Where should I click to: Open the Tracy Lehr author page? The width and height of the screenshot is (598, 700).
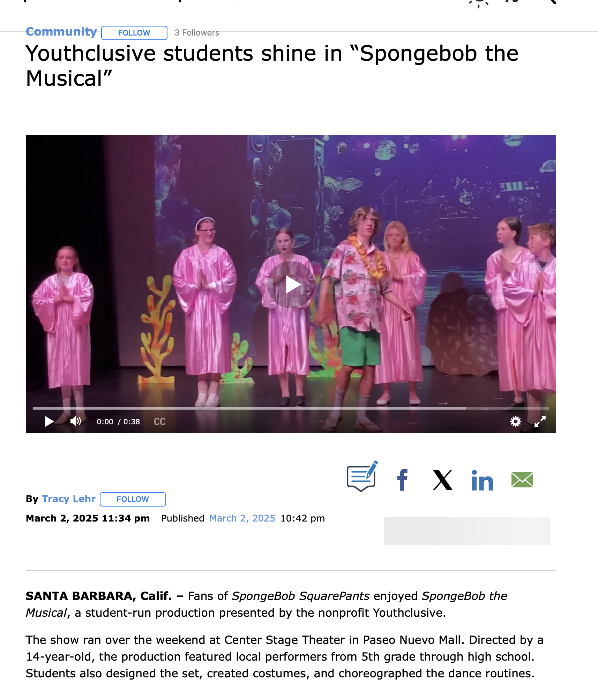pos(68,499)
